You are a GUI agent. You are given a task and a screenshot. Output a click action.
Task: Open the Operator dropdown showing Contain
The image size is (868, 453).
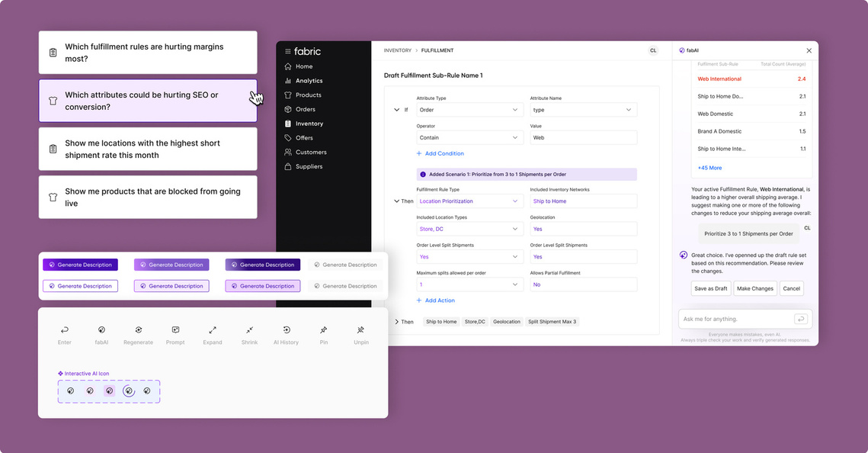point(469,137)
